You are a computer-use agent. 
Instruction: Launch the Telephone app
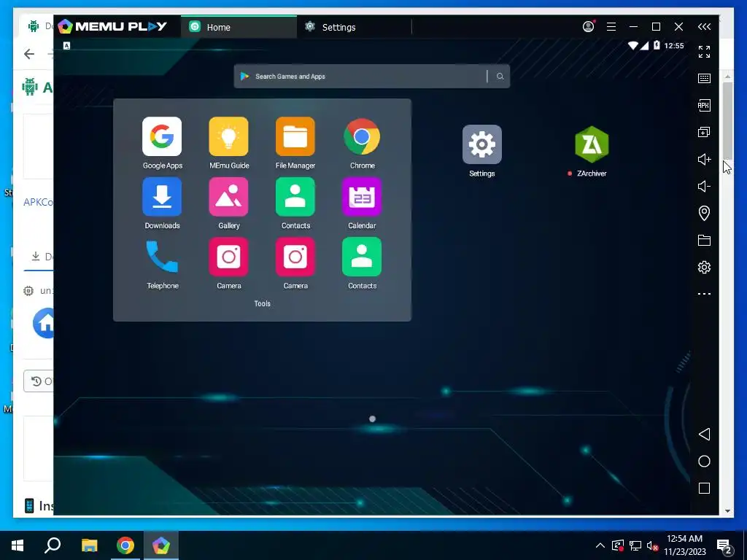coord(162,257)
